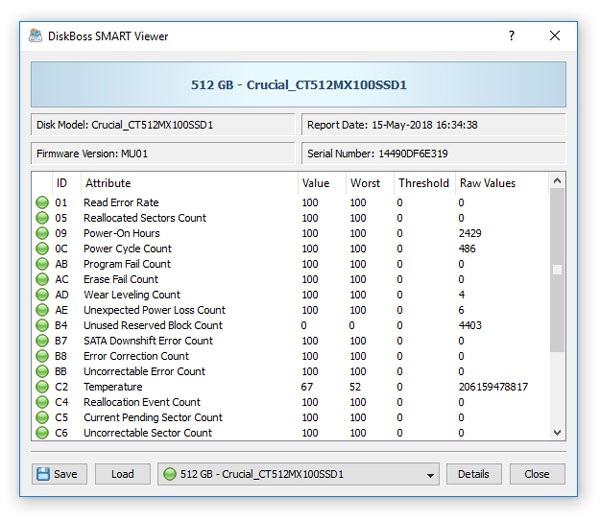
Task: Click the green status icon for Wear Leveling Count
Action: 42,295
